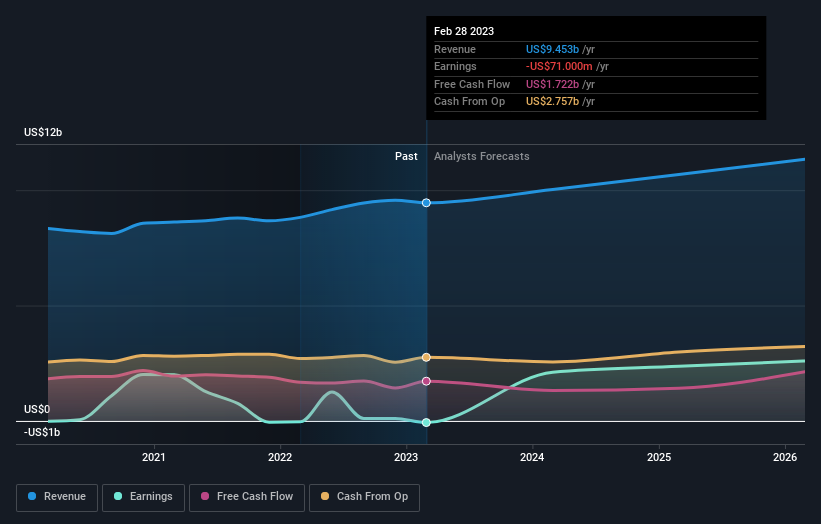Viewport: 821px width, 524px height.
Task: Select the 2025 x-axis label
Action: (x=659, y=458)
